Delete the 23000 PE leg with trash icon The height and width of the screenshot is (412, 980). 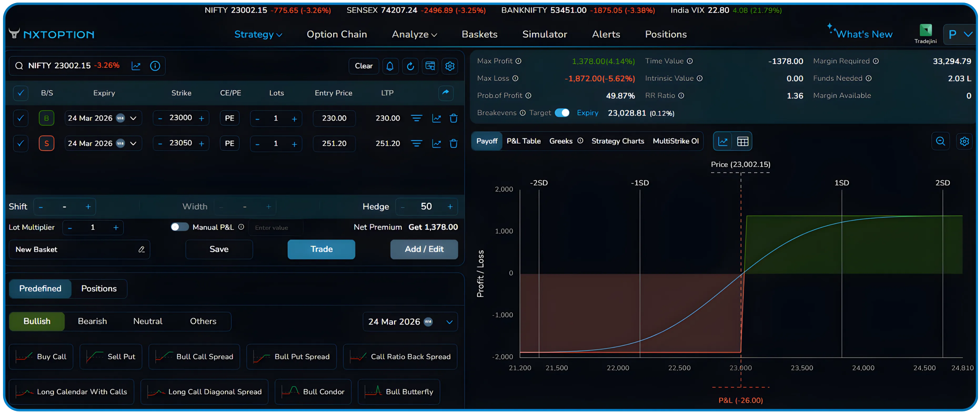[x=454, y=118]
